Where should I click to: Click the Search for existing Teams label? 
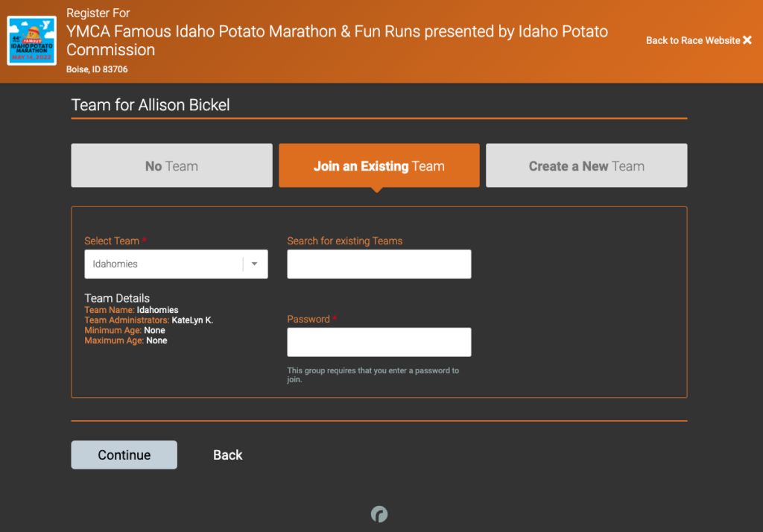point(344,241)
